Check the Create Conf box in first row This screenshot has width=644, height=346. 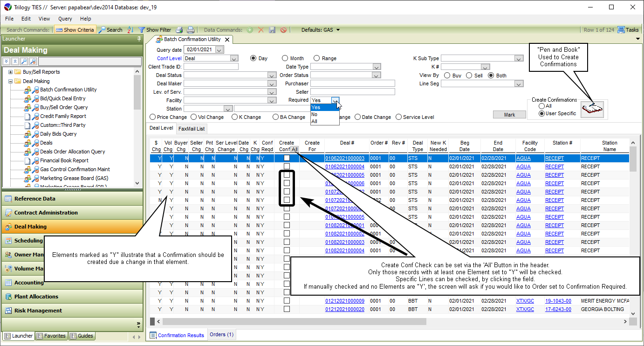point(287,158)
